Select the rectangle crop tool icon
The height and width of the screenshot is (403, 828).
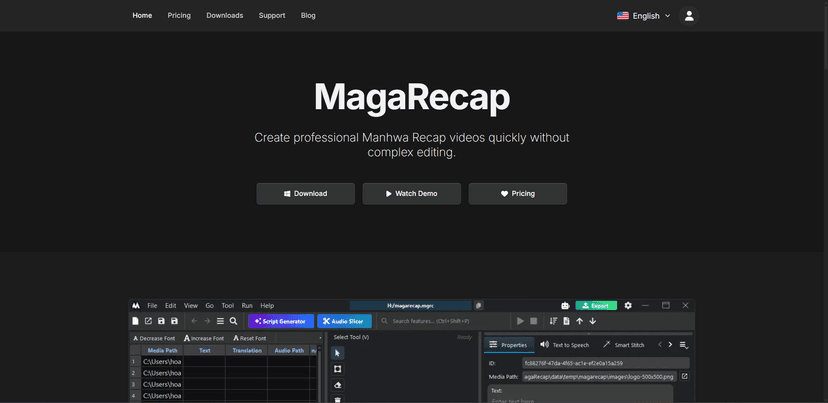click(338, 369)
